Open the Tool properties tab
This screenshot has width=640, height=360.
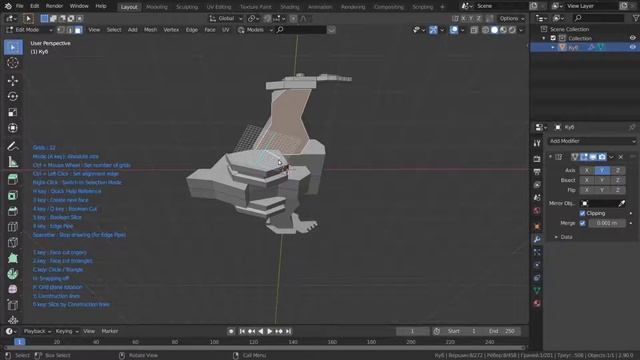537,143
